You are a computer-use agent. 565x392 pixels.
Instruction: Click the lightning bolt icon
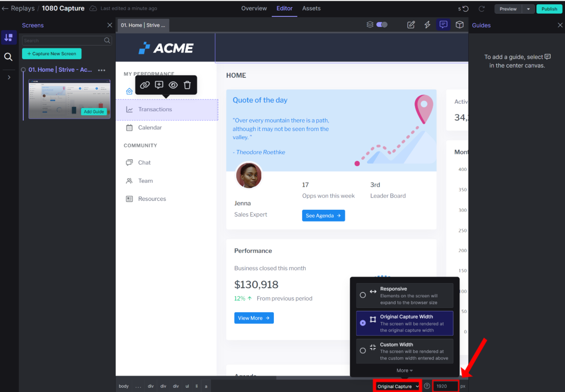coord(427,25)
